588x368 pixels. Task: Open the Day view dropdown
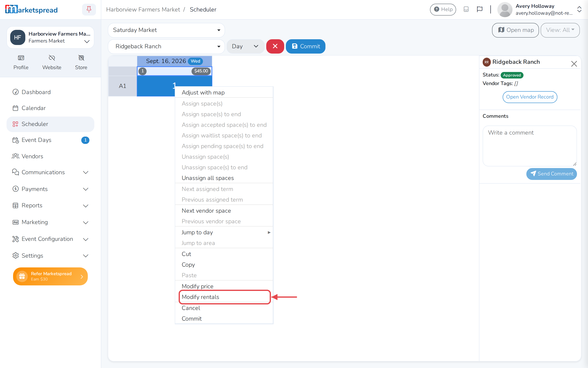coord(245,46)
